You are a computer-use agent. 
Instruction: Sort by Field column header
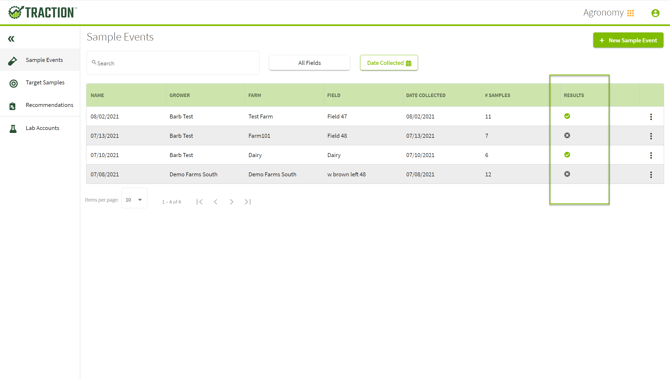tap(334, 95)
